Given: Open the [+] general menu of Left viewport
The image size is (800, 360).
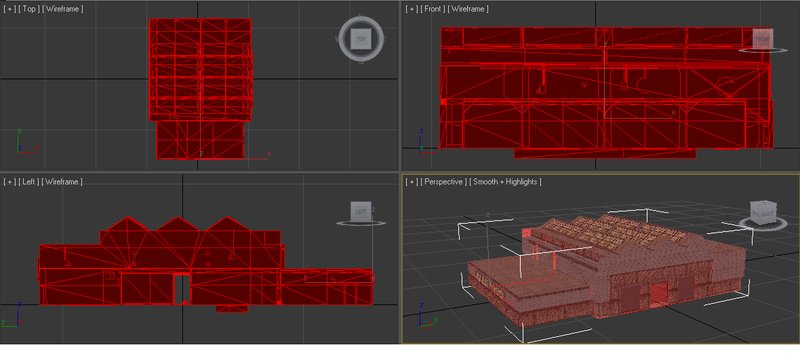Looking at the screenshot, I should coord(9,182).
